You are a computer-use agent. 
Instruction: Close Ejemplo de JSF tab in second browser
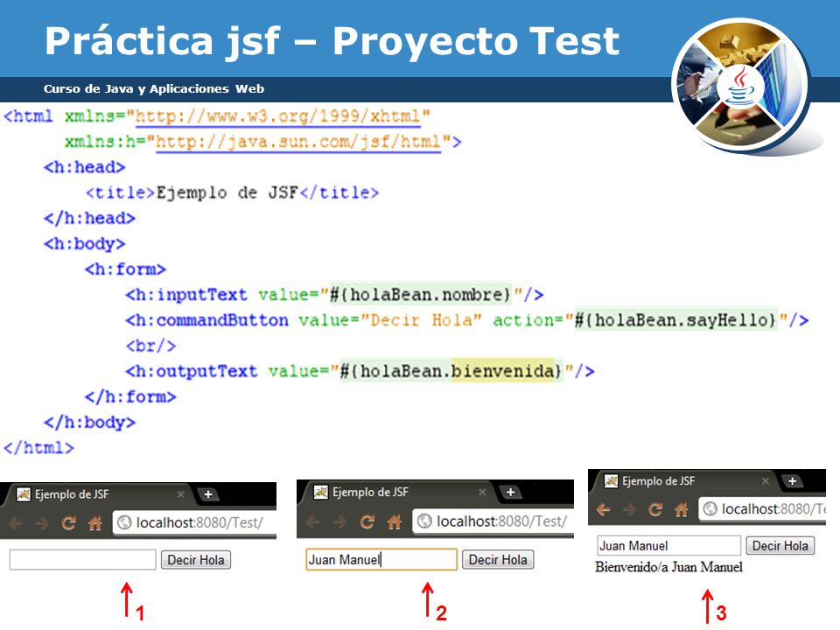tap(483, 493)
